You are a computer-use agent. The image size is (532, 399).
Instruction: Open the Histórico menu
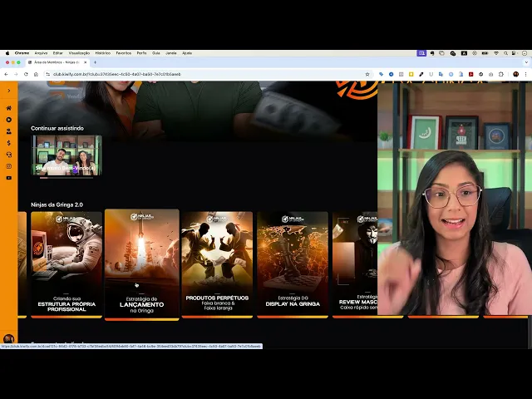(103, 53)
